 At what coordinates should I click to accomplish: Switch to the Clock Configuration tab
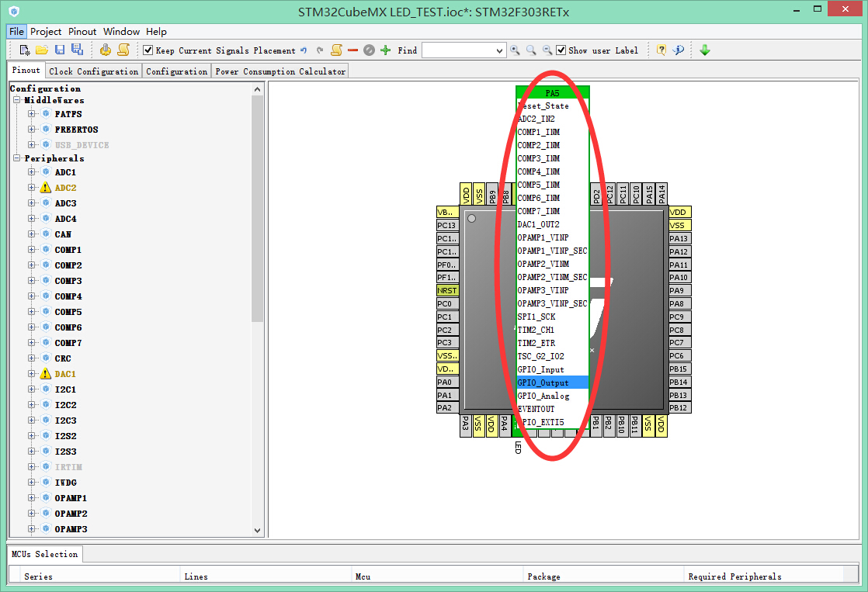pos(93,71)
